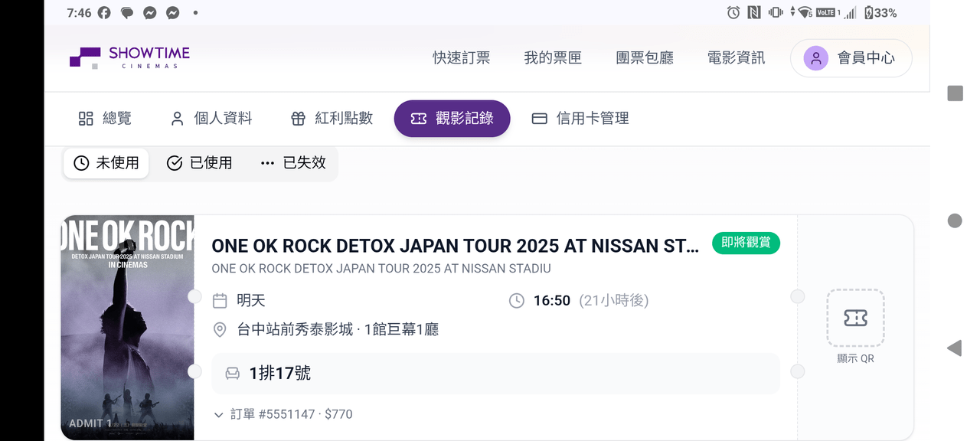Tap the alarm icon in status bar
Image resolution: width=980 pixels, height=441 pixels.
coord(733,12)
